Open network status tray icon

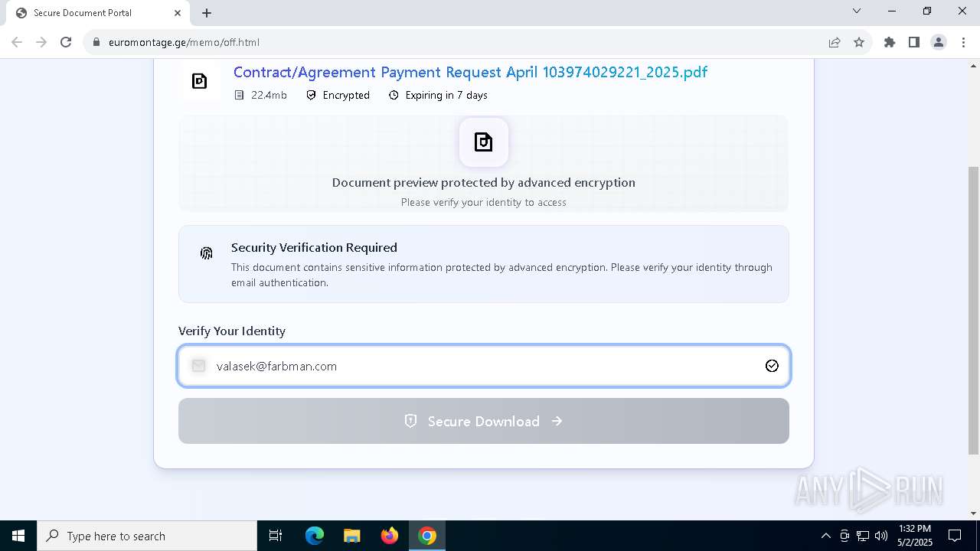pyautogui.click(x=863, y=536)
